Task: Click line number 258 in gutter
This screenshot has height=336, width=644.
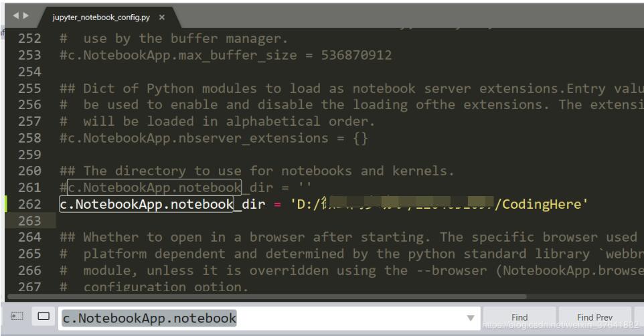Action: click(29, 138)
